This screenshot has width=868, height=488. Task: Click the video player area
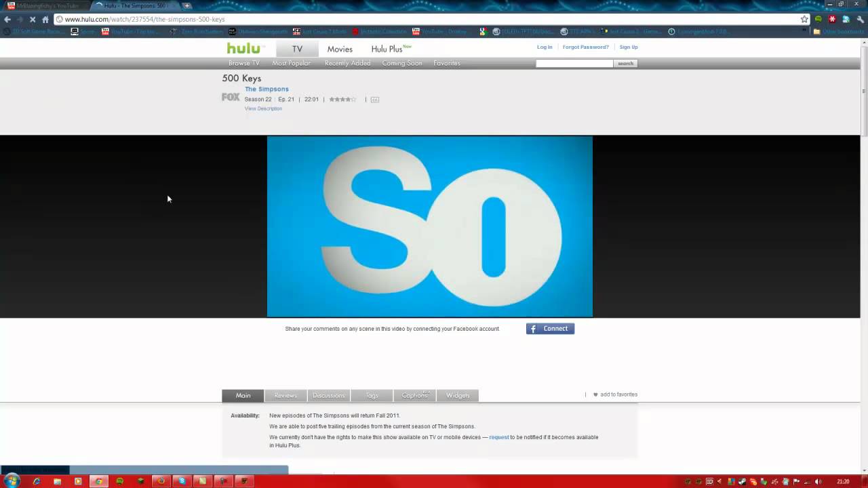point(429,226)
